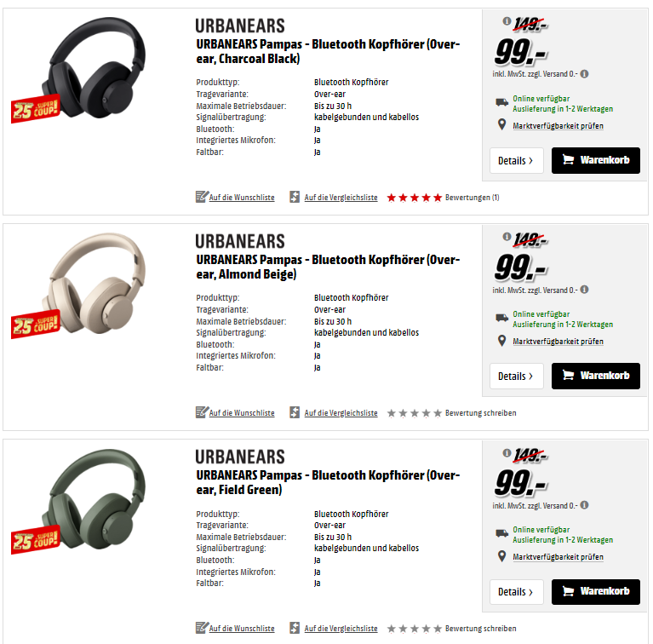Click the info icon beside Field Green old price
653x644 pixels.
(507, 452)
